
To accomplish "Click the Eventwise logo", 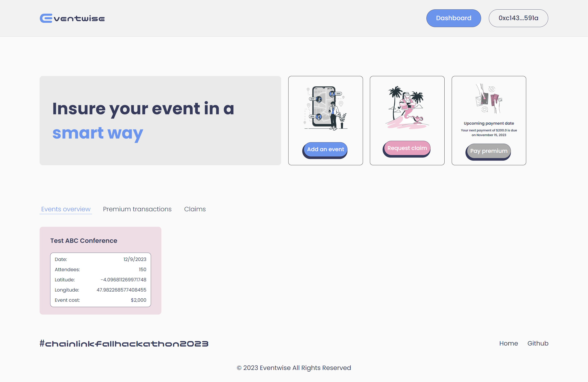I will 72,18.
